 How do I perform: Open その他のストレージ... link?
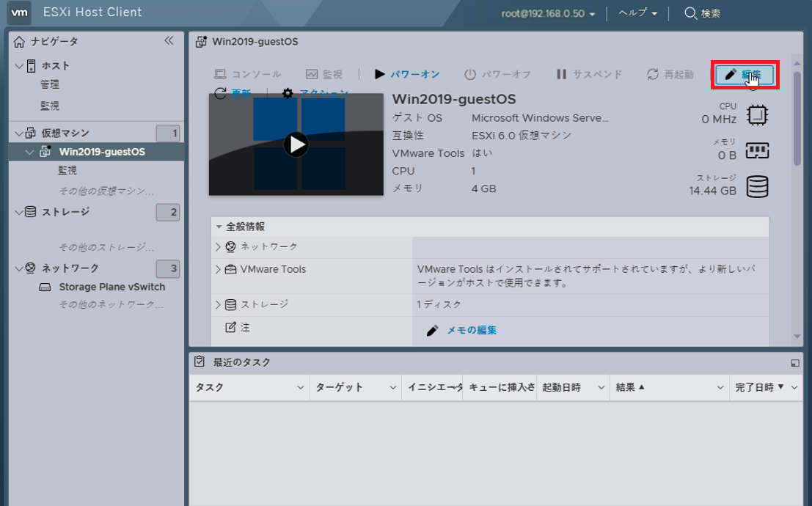[106, 247]
